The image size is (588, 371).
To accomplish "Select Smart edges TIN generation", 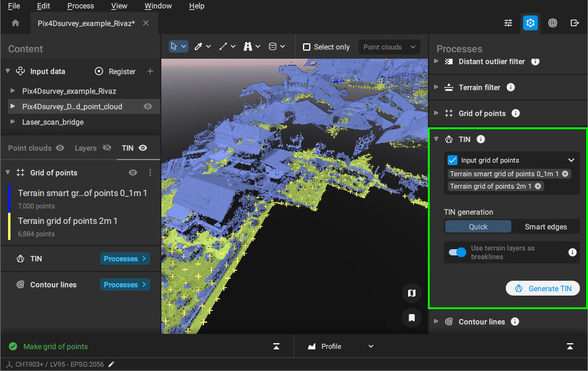I will pyautogui.click(x=545, y=227).
